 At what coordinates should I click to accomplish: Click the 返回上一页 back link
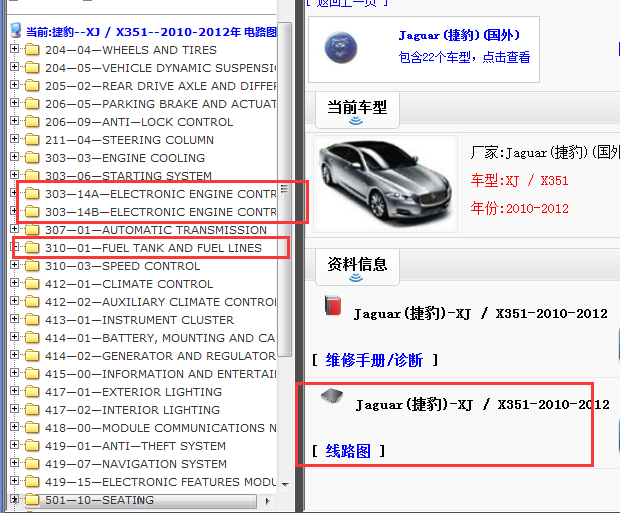tap(346, 3)
